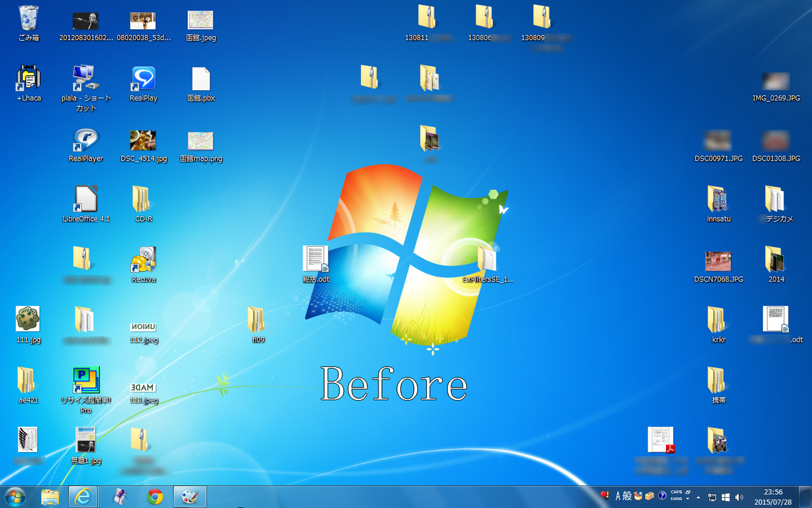Screen dimensions: 812x508
Task: Open the 130809 zip folder
Action: (x=542, y=17)
